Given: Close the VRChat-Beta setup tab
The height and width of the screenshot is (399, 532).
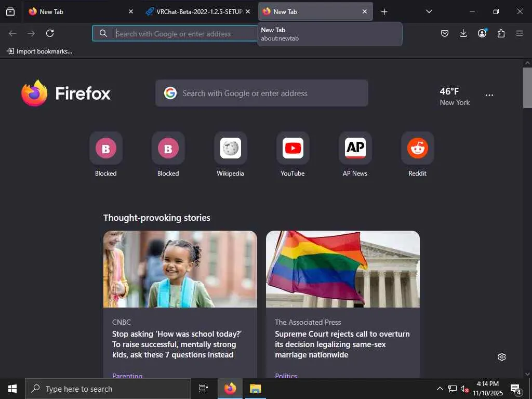Looking at the screenshot, I should pyautogui.click(x=248, y=11).
